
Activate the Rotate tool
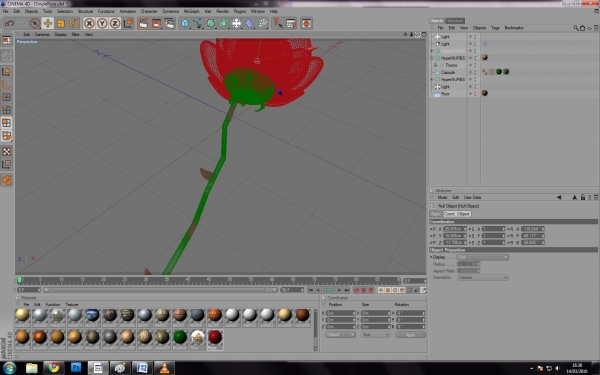click(x=73, y=23)
